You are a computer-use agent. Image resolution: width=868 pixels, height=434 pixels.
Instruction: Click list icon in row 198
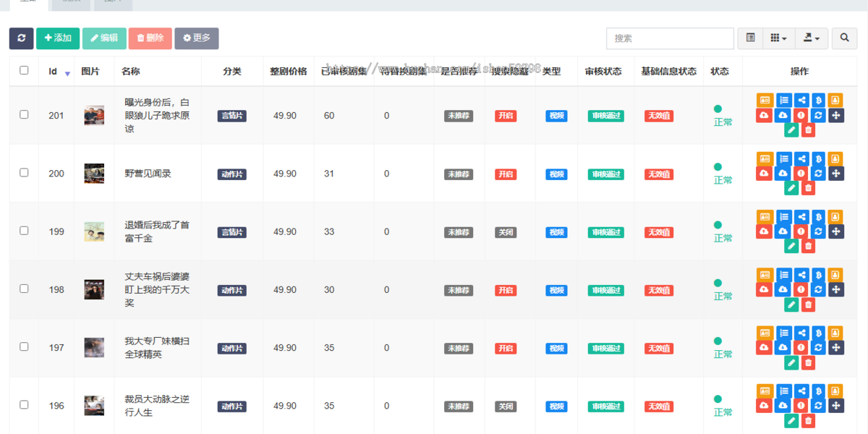point(784,273)
